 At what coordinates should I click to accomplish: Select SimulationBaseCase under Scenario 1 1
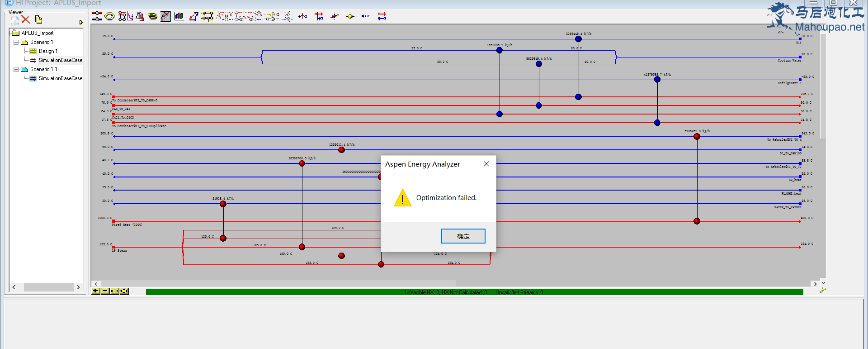61,78
